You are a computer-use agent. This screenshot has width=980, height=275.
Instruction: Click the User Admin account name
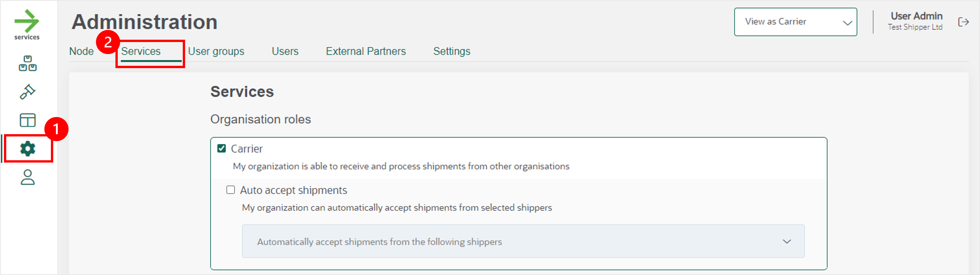(x=916, y=16)
